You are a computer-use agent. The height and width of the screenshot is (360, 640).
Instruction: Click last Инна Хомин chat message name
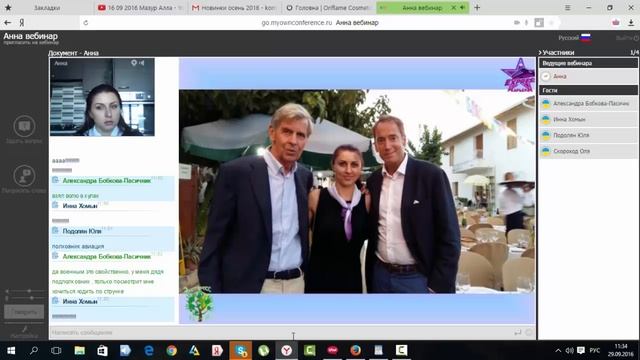point(80,301)
